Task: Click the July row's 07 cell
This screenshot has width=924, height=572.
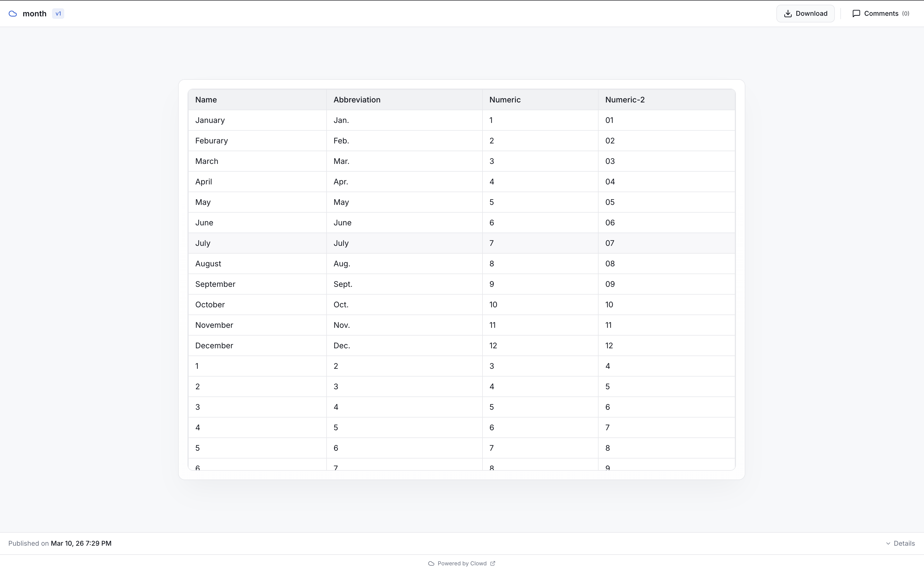Action: 610,243
